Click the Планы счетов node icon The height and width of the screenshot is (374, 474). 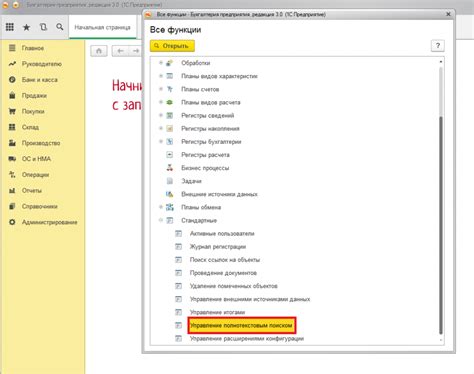170,89
